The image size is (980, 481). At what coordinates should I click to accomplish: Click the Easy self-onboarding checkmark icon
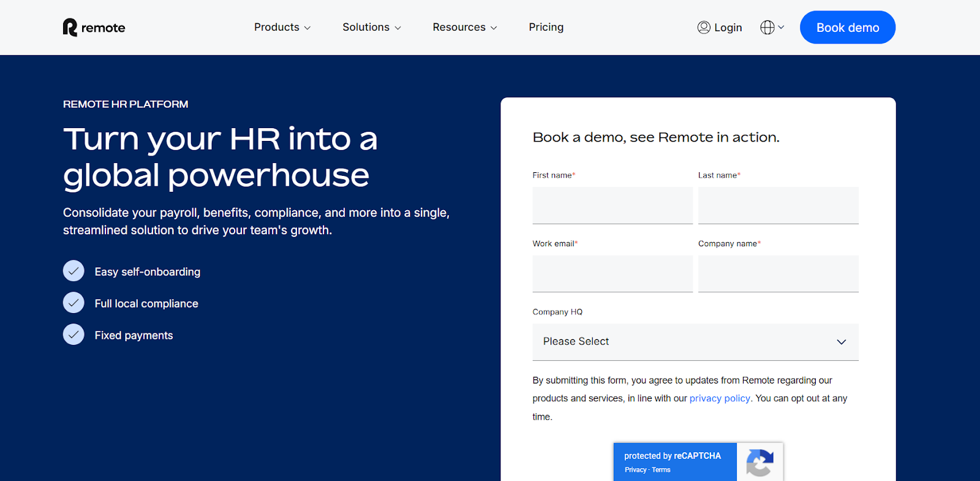(x=73, y=271)
